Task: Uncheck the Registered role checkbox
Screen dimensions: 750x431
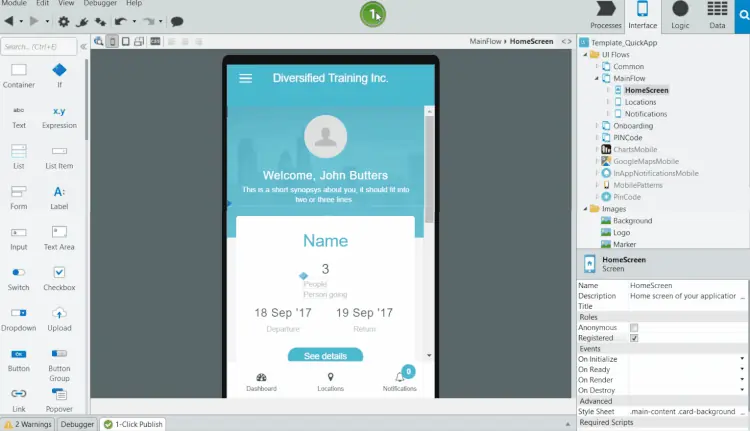Action: pos(634,338)
